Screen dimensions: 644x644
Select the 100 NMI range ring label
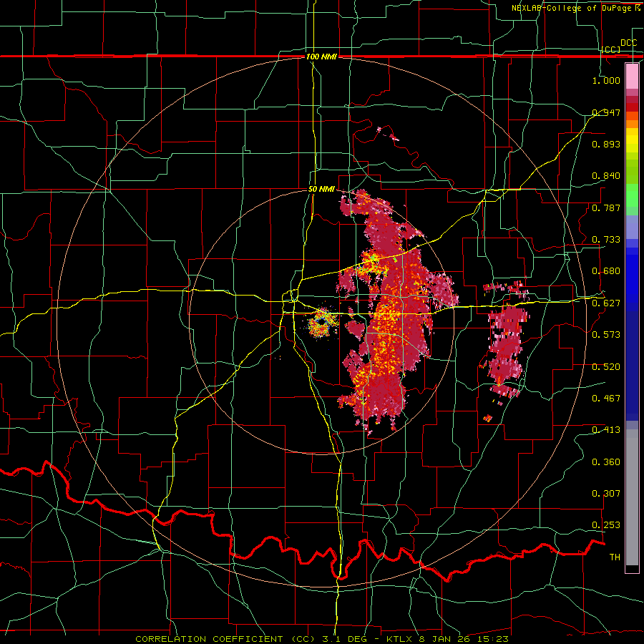click(321, 57)
